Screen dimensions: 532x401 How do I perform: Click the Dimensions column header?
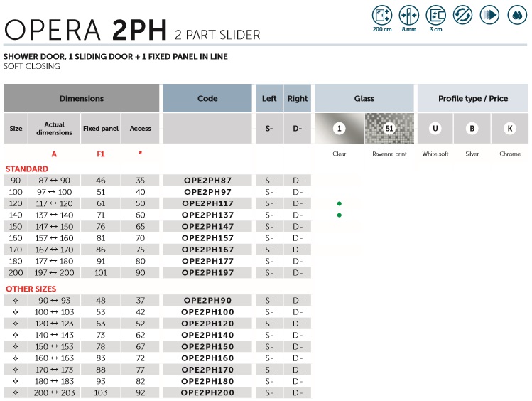coord(81,98)
